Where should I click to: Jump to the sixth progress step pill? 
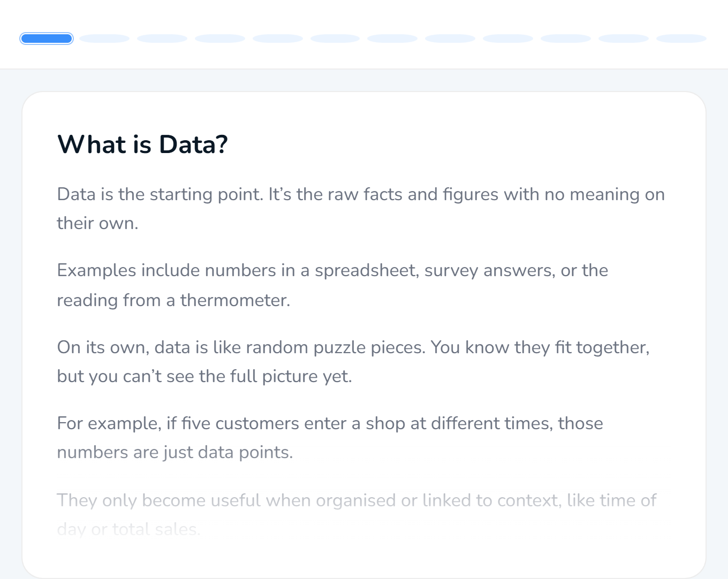pyautogui.click(x=335, y=39)
